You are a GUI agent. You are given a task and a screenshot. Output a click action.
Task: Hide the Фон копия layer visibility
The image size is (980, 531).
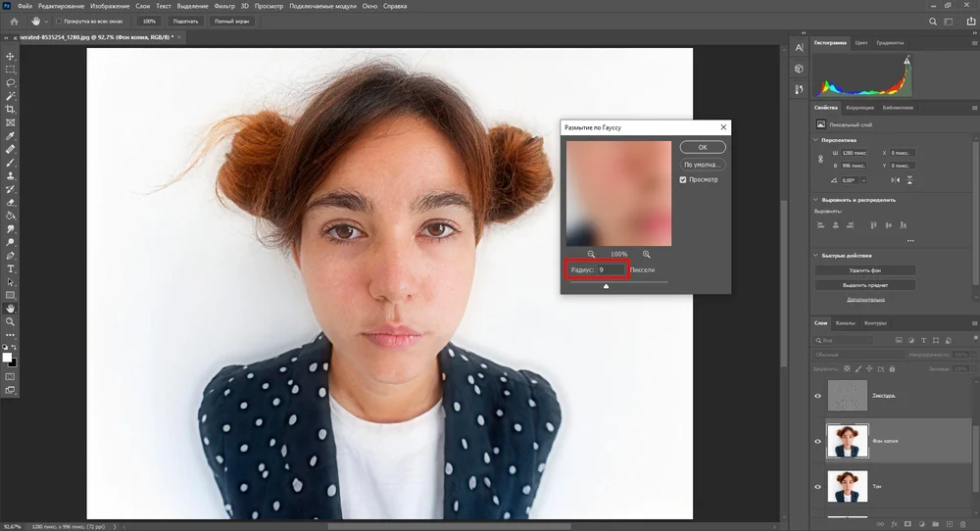817,441
